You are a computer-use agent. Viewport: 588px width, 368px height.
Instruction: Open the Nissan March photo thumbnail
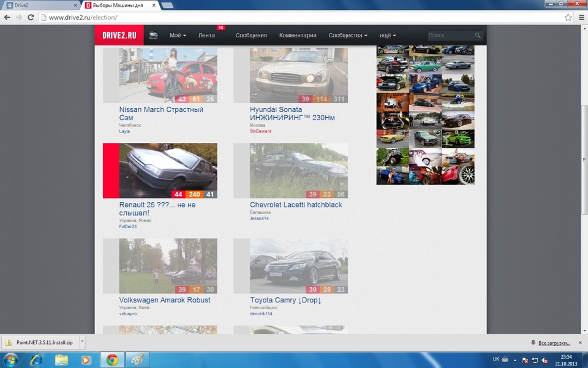coord(168,75)
